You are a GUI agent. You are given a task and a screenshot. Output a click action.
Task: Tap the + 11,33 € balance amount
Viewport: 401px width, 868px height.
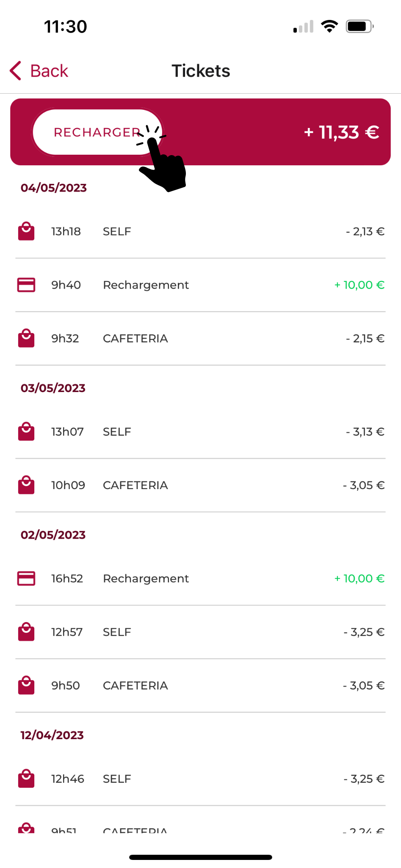341,132
